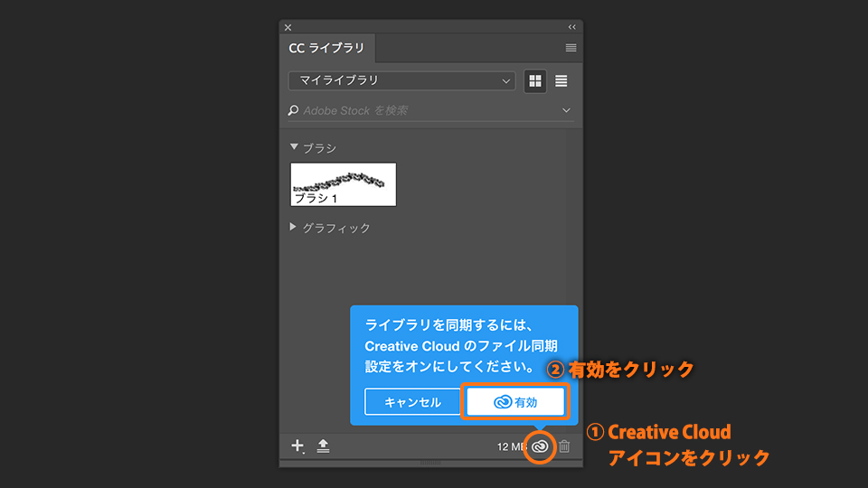Click the 12 MB size text
Screen dimensions: 868x488
(x=511, y=446)
